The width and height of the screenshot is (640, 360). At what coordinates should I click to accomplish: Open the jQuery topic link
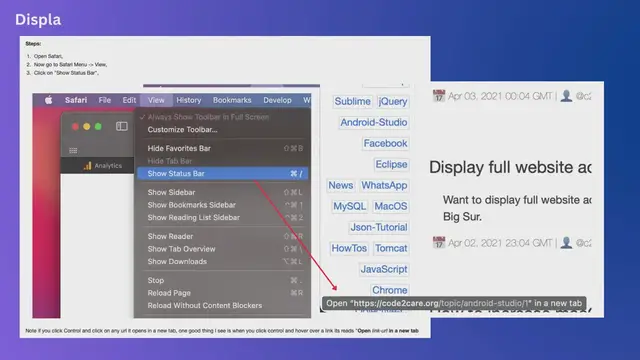click(392, 101)
